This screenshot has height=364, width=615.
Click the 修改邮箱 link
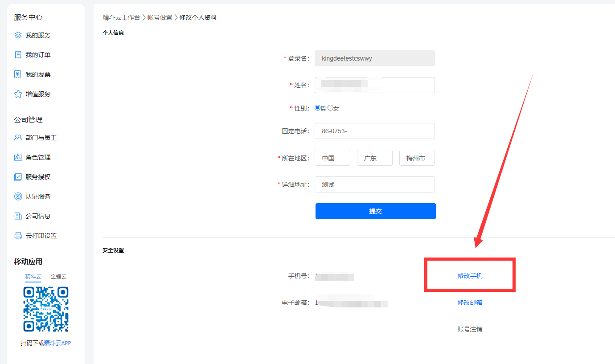[470, 303]
